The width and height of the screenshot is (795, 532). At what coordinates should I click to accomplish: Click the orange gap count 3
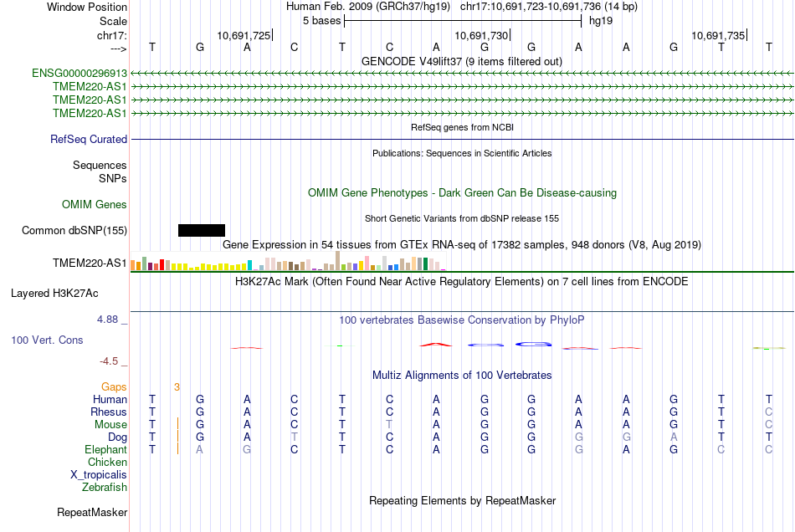coord(177,387)
